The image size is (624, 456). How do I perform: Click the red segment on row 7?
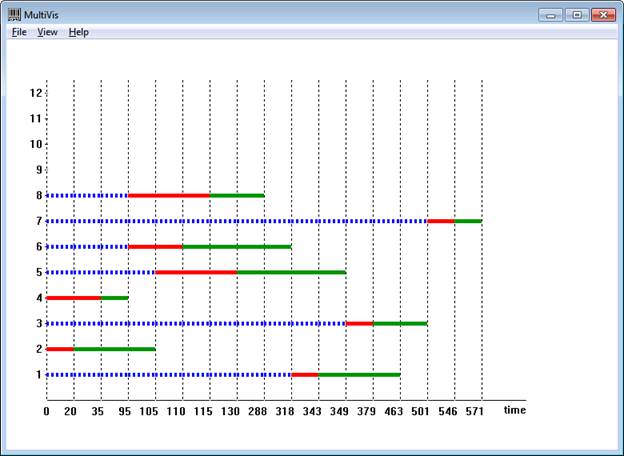441,221
